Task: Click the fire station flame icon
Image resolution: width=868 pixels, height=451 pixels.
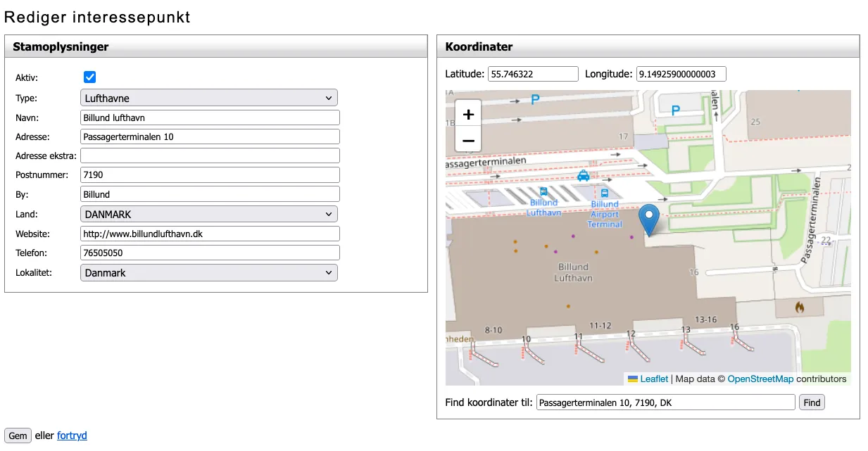Action: tap(800, 307)
